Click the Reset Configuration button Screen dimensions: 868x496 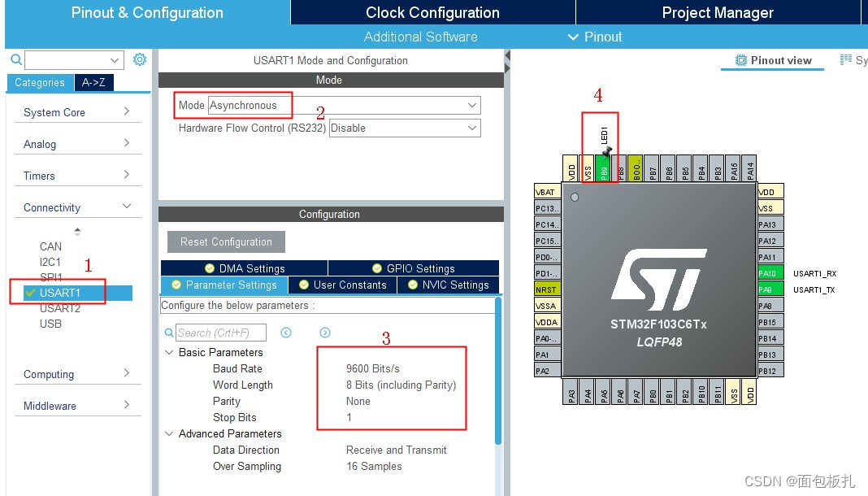227,242
